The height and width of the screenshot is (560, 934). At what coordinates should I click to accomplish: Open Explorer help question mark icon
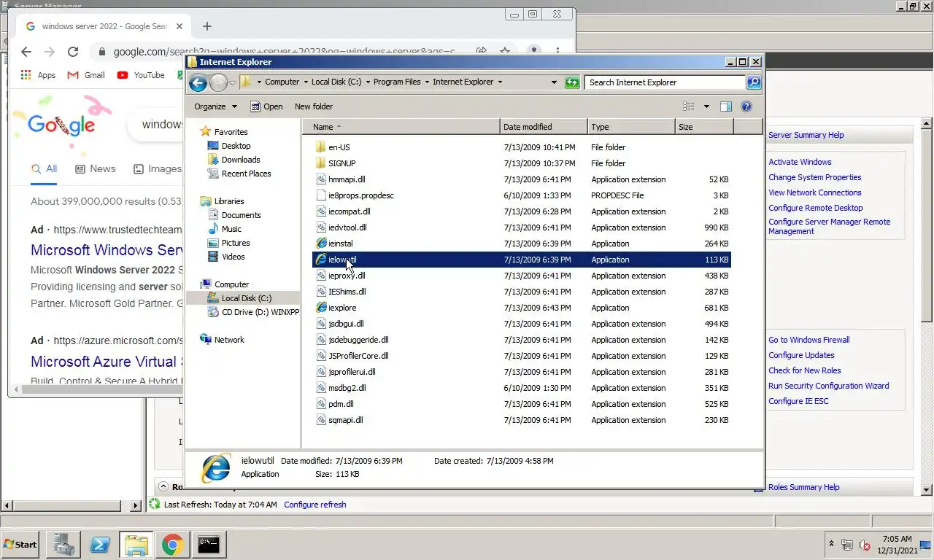click(746, 106)
